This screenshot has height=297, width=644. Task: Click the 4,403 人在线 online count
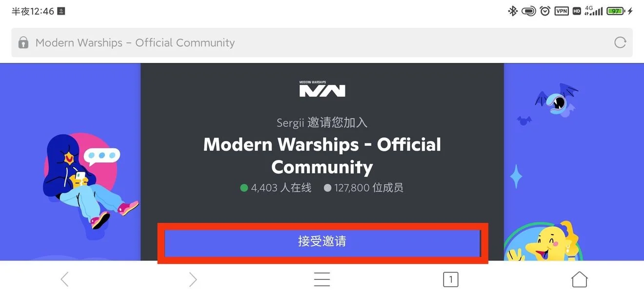coord(276,188)
